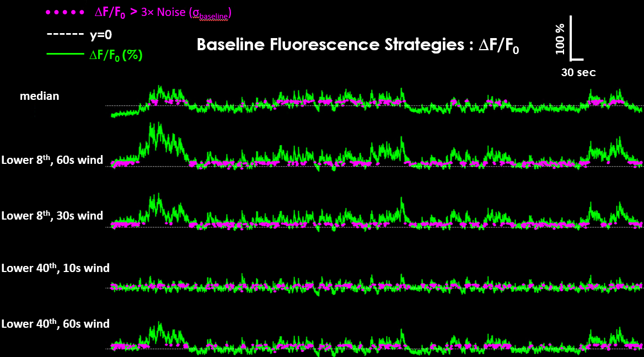Screen dimensions: 644x357
Task: Select the "median" trace label
Action: pos(40,96)
